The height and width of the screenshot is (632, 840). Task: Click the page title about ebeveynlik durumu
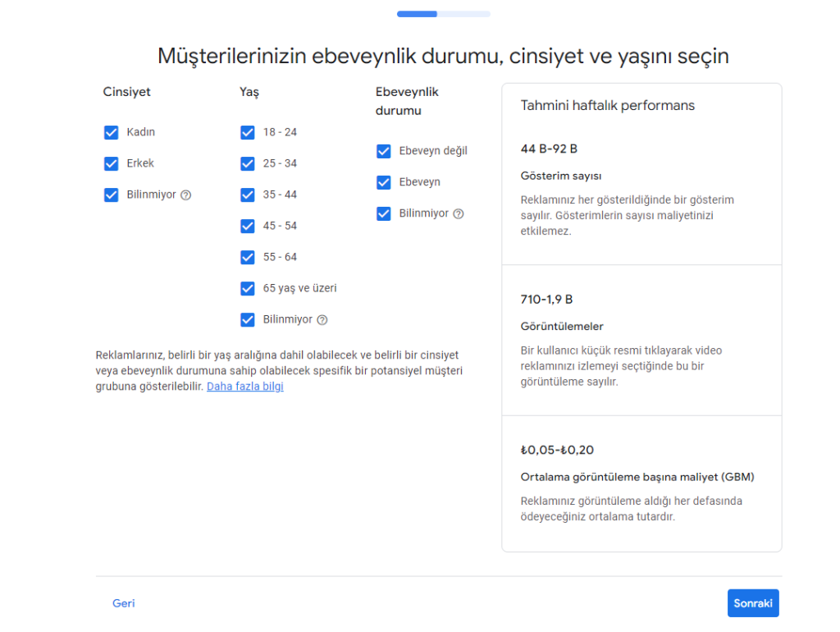[443, 57]
